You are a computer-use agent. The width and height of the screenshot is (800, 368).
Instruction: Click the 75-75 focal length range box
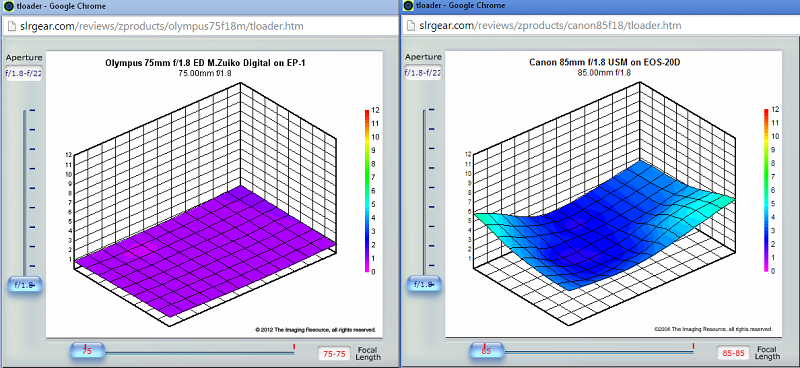(x=333, y=354)
